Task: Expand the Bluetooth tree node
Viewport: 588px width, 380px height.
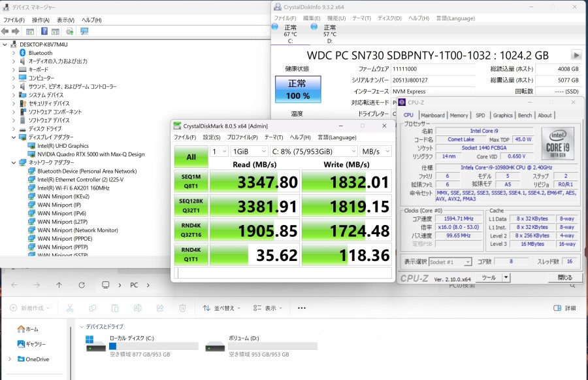Action: 14,53
